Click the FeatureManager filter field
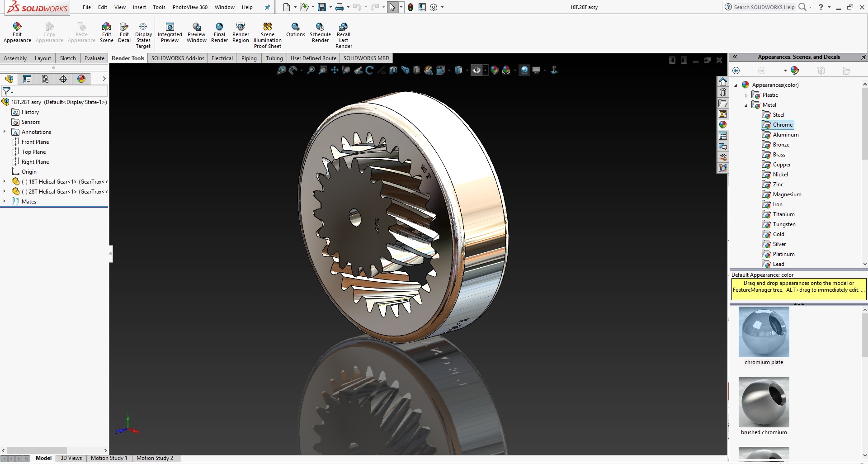The image size is (868, 464). 54,91
